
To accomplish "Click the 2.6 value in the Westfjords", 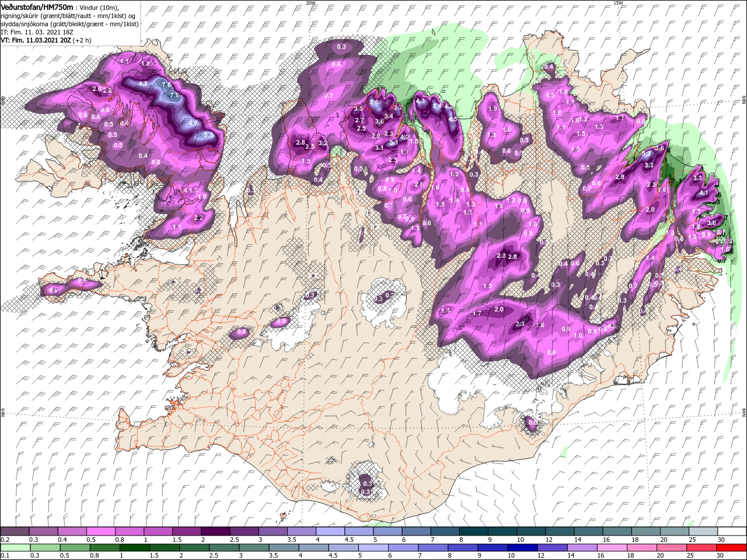I will pyautogui.click(x=97, y=89).
